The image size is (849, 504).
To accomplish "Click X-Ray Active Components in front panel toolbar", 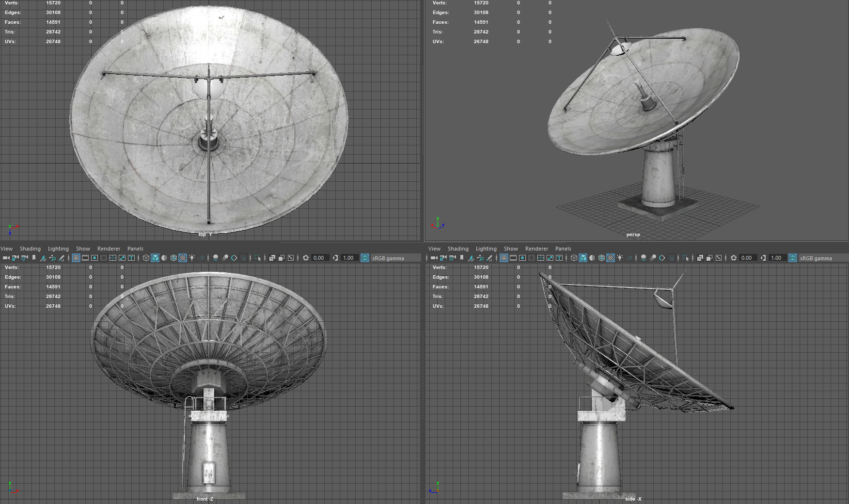I will pos(282,258).
